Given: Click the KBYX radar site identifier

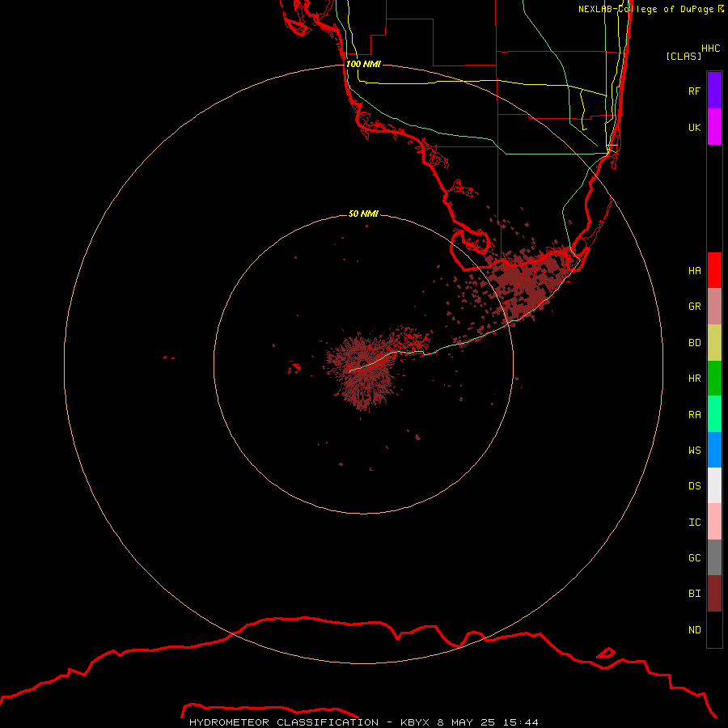Looking at the screenshot, I should pos(415,722).
